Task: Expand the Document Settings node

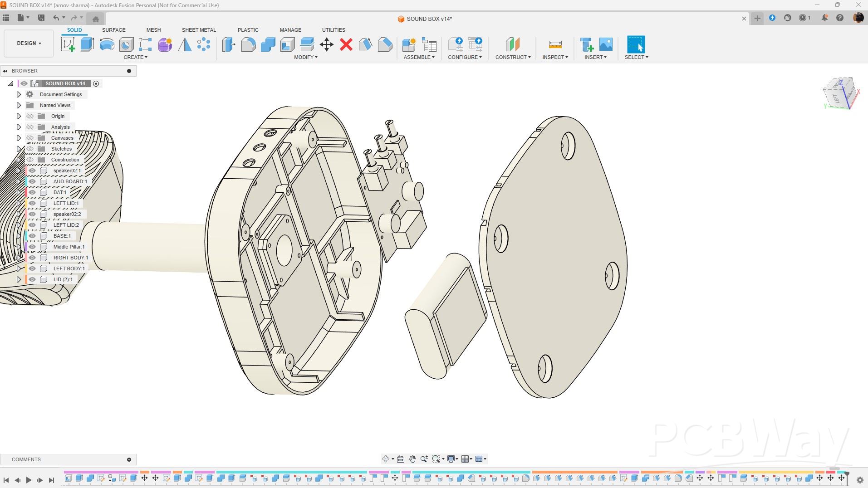Action: tap(19, 94)
